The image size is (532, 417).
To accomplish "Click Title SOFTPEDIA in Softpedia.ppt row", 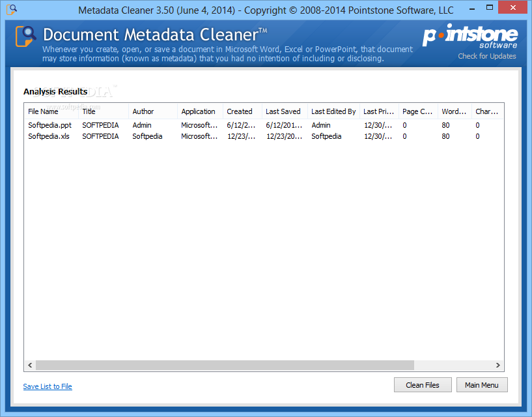I will [100, 125].
